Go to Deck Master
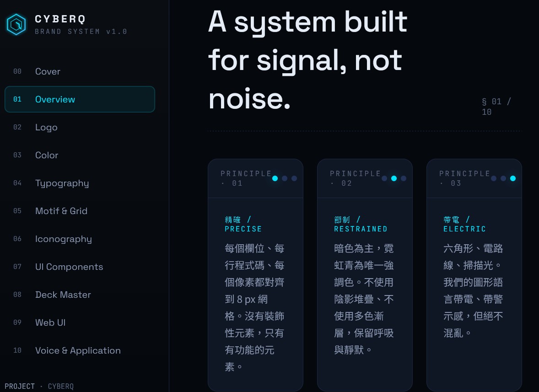This screenshot has height=392, width=539. [63, 295]
